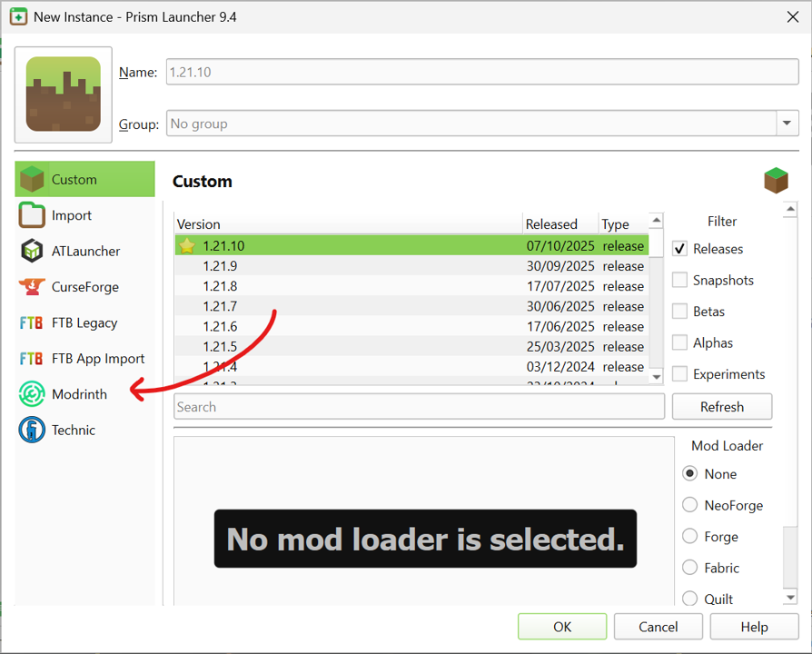The width and height of the screenshot is (812, 654).
Task: Click the version Search input field
Action: pyautogui.click(x=419, y=407)
